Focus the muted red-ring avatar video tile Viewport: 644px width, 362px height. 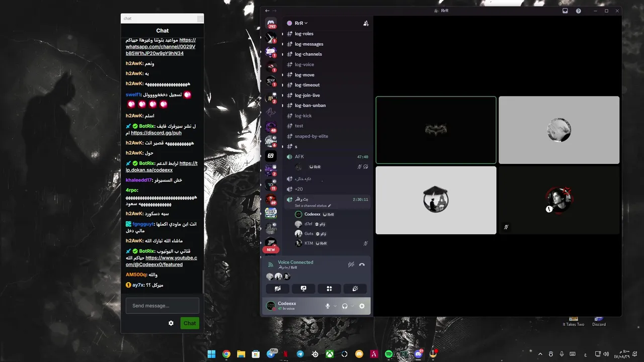(559, 200)
